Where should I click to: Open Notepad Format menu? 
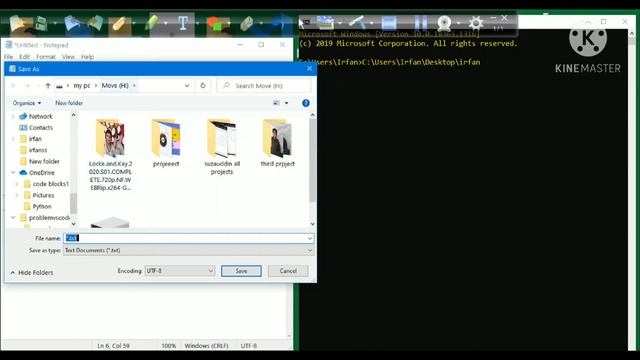pos(46,57)
